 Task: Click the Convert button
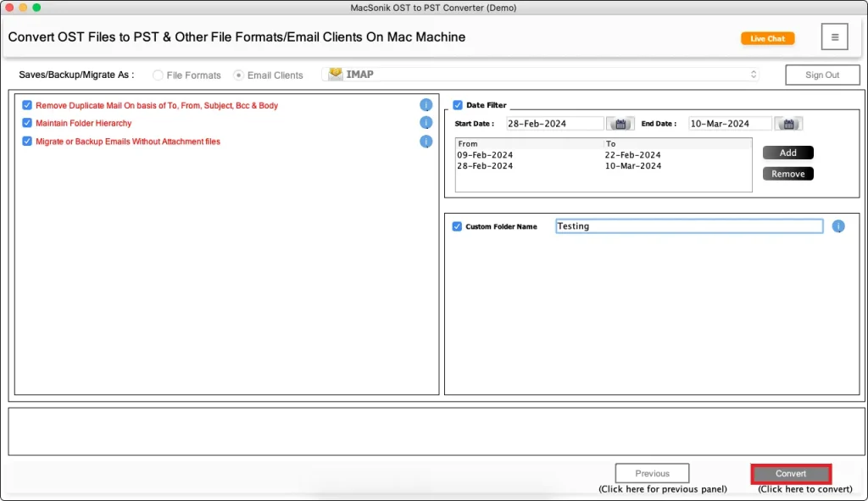point(790,473)
